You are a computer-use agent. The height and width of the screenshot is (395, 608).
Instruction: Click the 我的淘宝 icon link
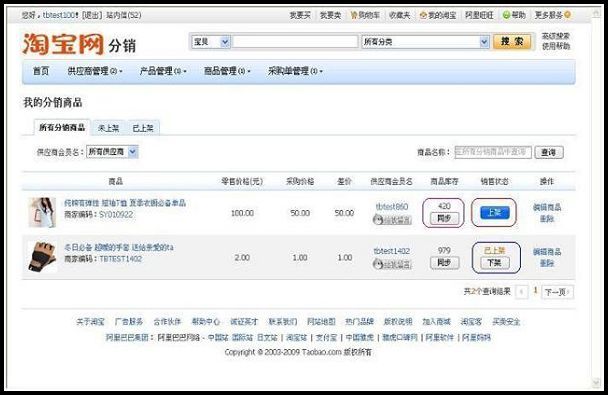pos(438,15)
